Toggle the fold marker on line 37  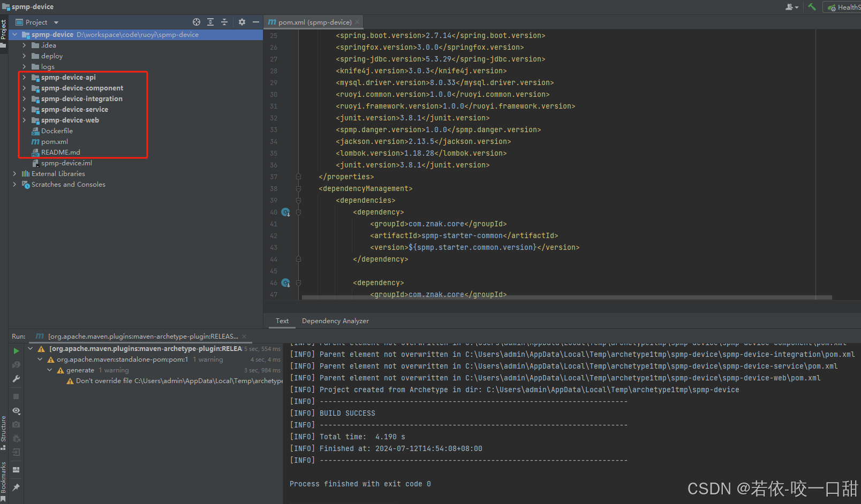298,177
